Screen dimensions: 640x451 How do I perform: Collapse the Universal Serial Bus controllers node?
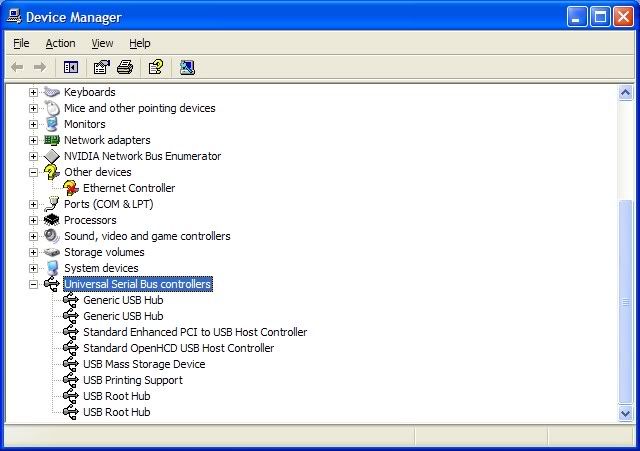point(33,284)
